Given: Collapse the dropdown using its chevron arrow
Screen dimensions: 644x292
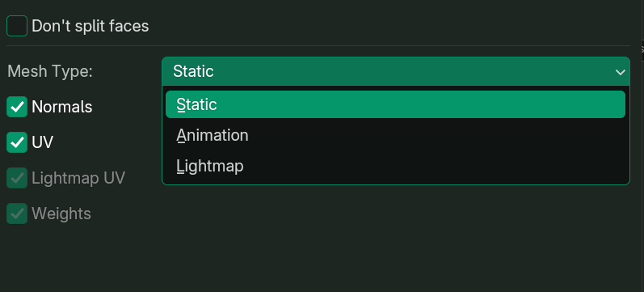Looking at the screenshot, I should click(620, 72).
